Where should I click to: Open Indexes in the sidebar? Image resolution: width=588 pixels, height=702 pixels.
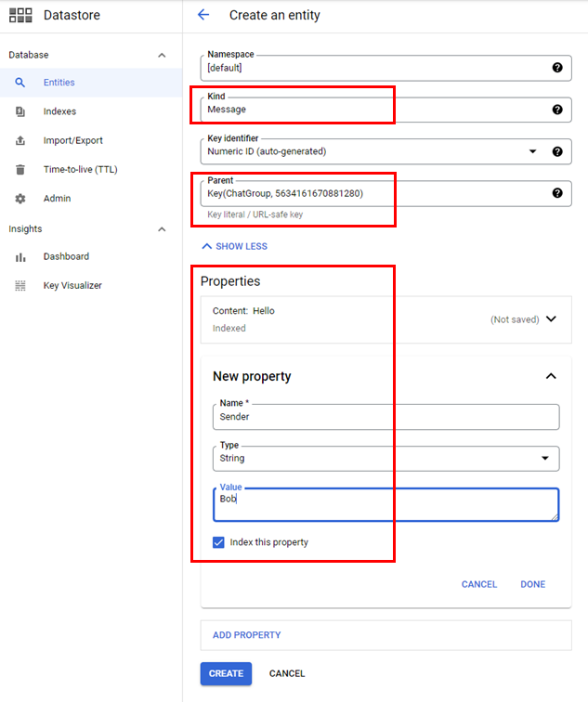(59, 111)
